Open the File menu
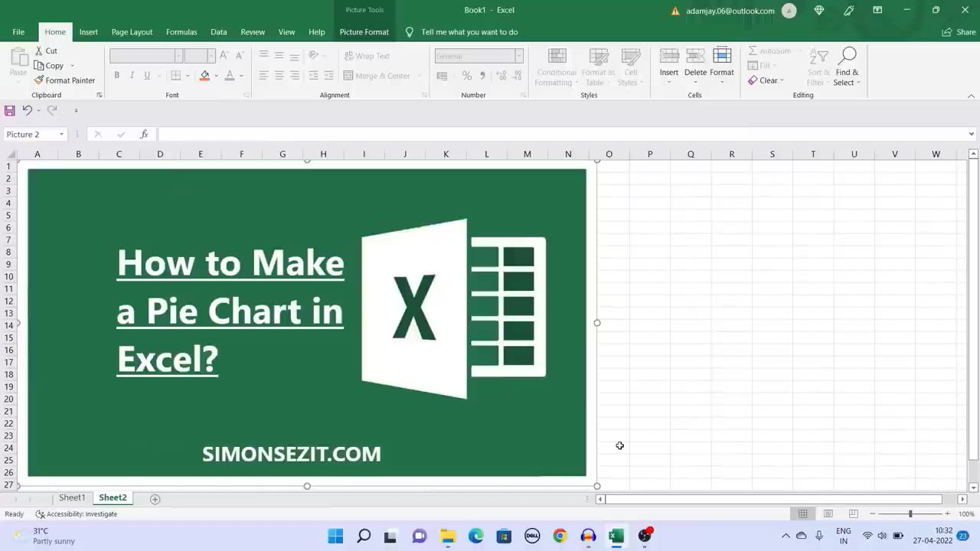Viewport: 980px width, 551px height. click(x=18, y=32)
